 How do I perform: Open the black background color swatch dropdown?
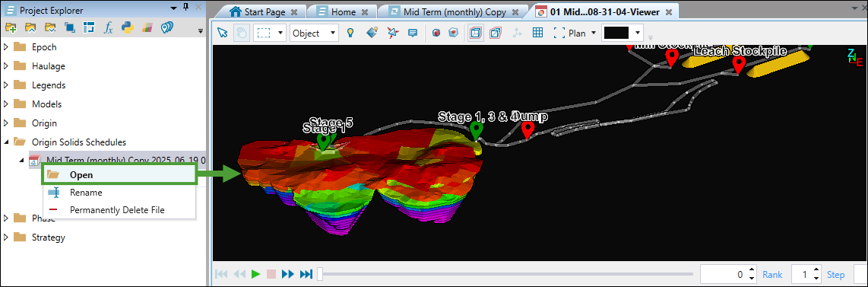click(x=623, y=33)
